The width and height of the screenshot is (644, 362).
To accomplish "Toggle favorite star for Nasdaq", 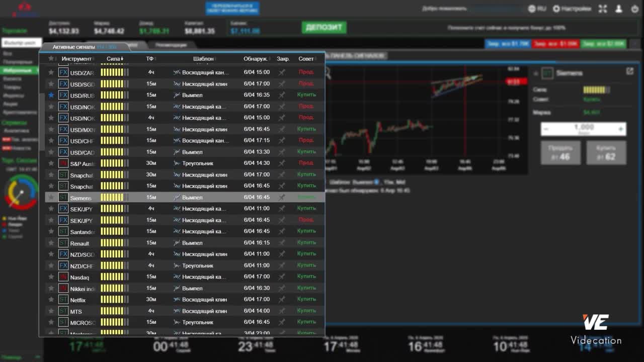I will (x=51, y=277).
